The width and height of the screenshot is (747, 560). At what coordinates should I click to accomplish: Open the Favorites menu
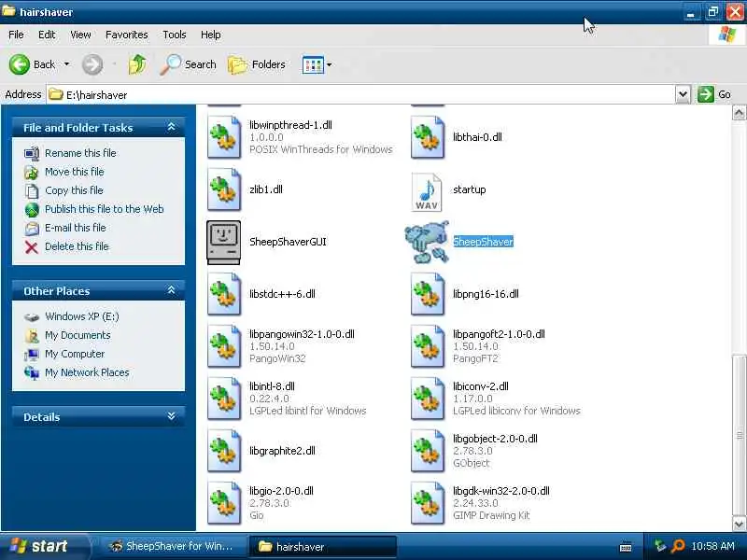(127, 35)
